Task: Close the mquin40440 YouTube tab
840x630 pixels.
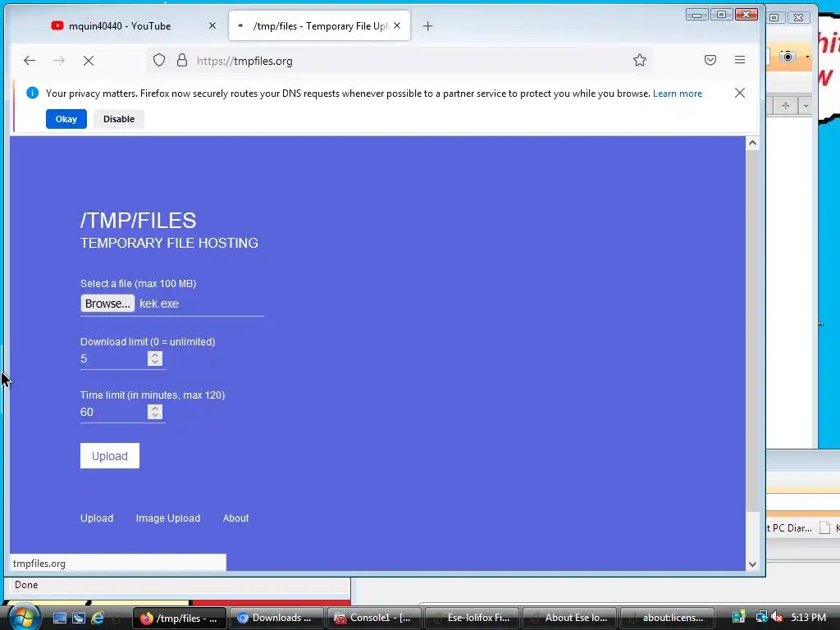Action: [x=212, y=25]
